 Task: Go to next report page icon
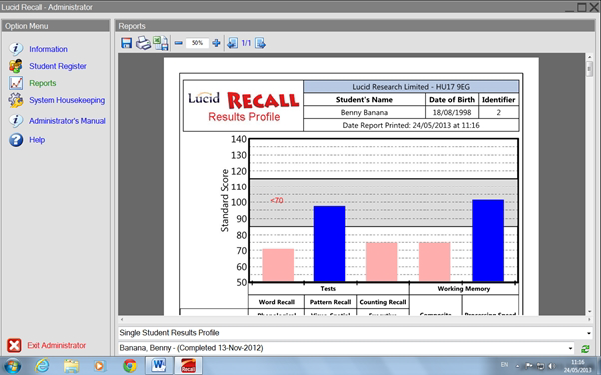tap(260, 43)
